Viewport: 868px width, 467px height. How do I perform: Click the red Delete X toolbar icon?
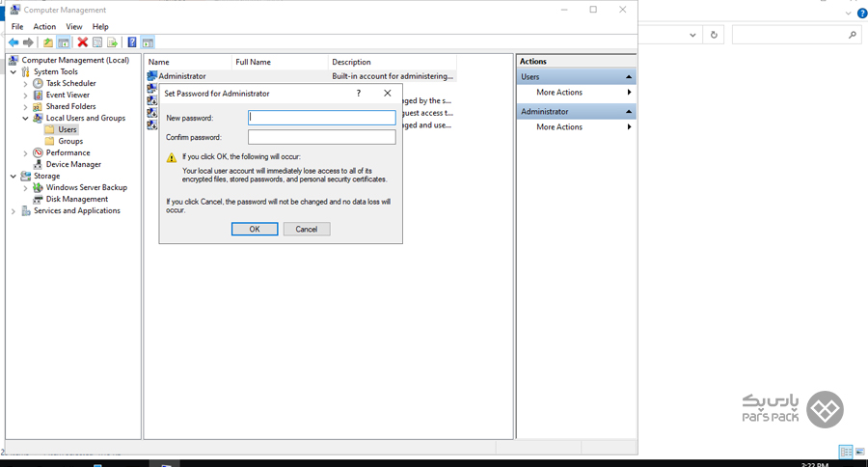click(83, 42)
